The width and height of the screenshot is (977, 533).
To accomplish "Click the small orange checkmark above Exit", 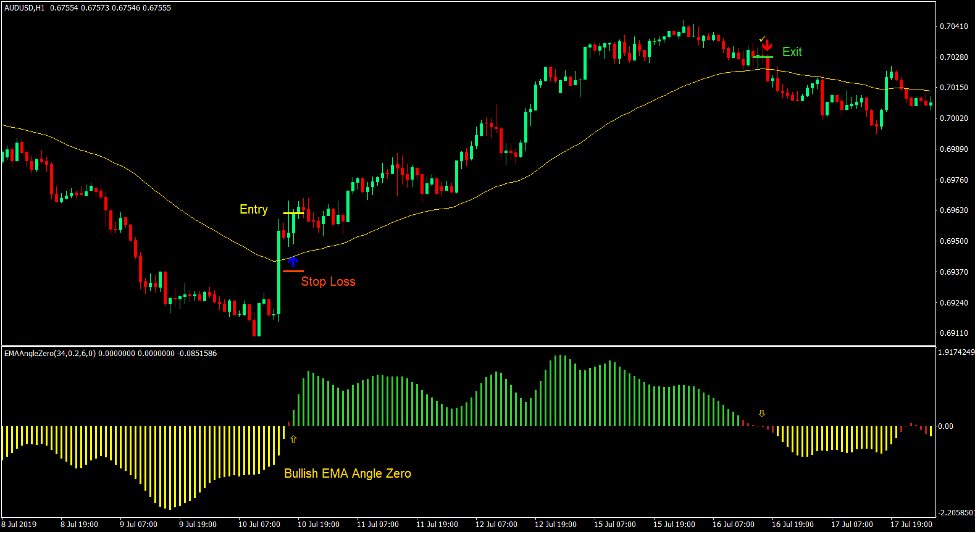I will click(x=762, y=39).
